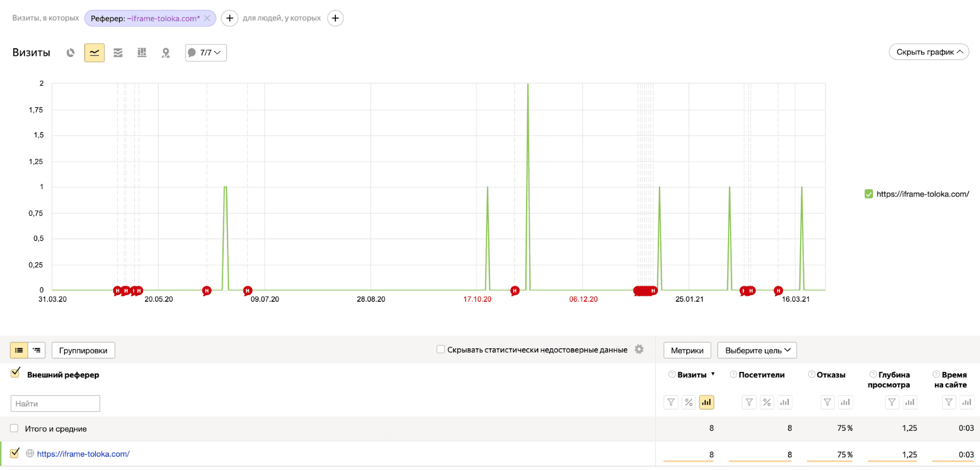980x470 pixels.
Task: Click the 06.12.20 date axis label
Action: pos(583,299)
